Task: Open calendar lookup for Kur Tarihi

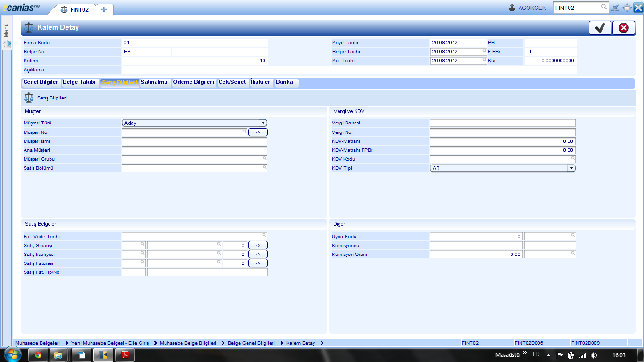Action: pyautogui.click(x=484, y=60)
